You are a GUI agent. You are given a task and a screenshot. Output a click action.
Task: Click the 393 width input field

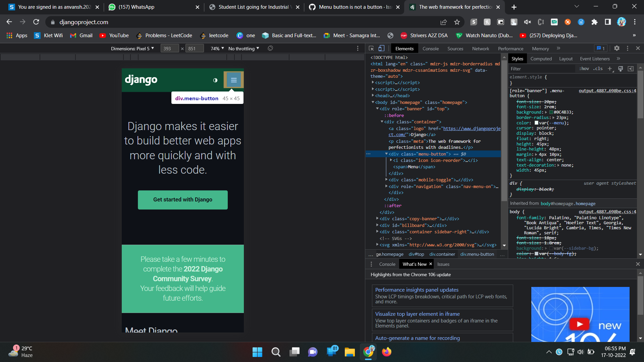point(170,48)
